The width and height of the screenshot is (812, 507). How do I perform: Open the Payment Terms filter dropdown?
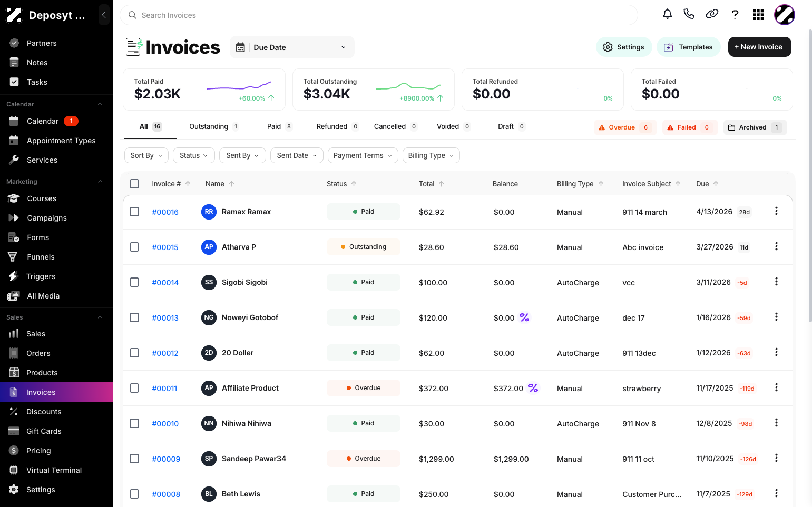pyautogui.click(x=363, y=155)
